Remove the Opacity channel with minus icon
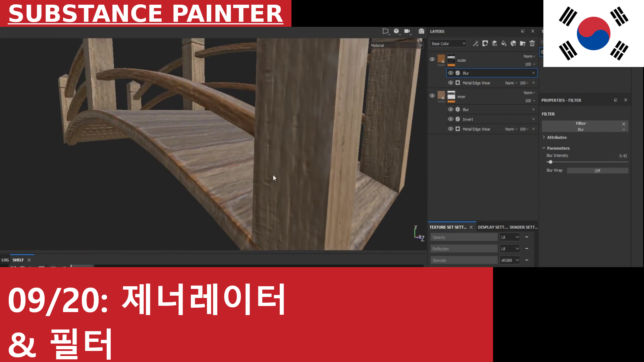This screenshot has height=362, width=644. pyautogui.click(x=527, y=237)
